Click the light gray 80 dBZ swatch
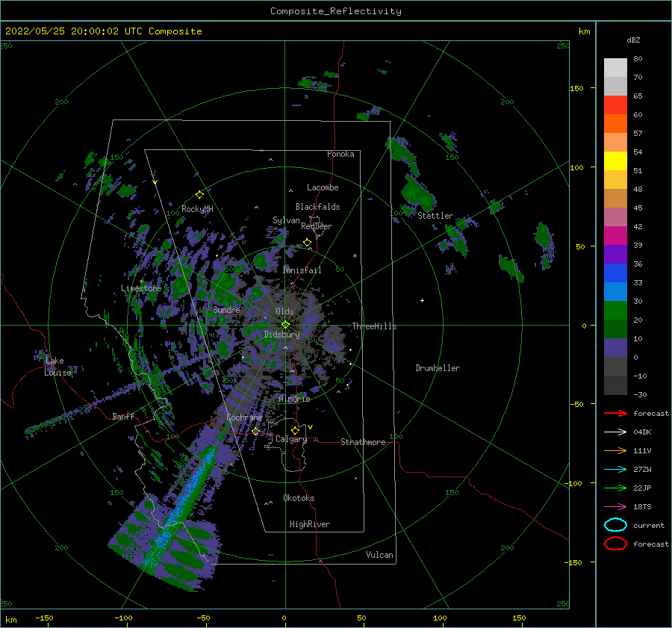This screenshot has height=628, width=672. coord(615,68)
